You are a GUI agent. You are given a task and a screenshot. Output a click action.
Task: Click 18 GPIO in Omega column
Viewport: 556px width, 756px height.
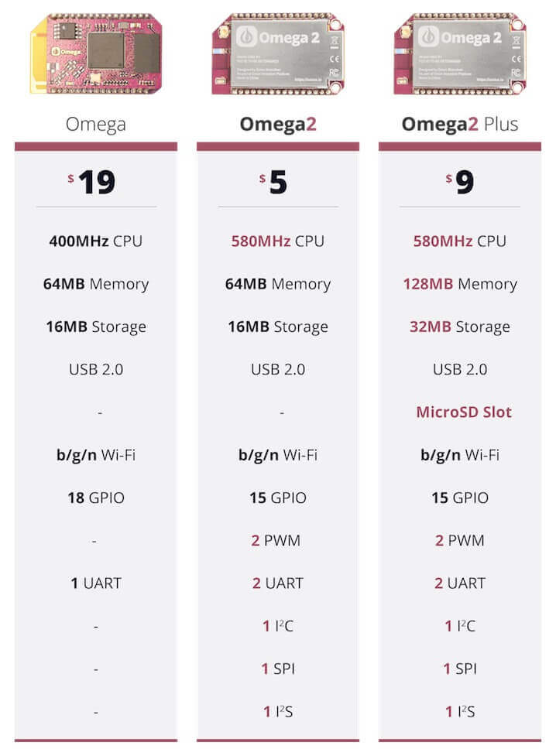(96, 498)
